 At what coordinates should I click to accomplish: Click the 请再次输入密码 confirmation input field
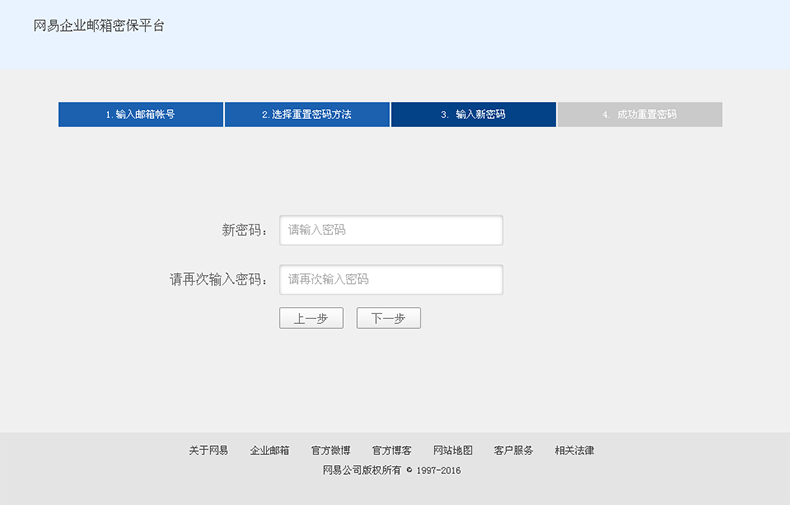tap(390, 279)
